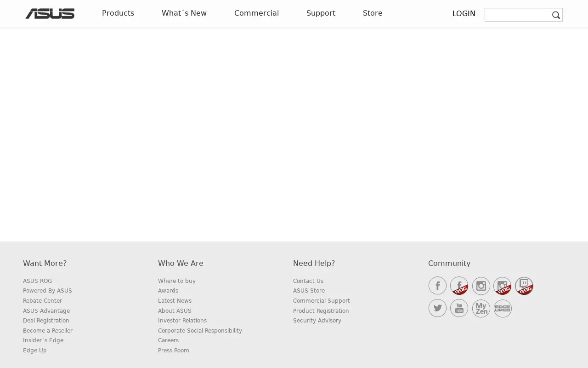Open the YouTube community icon
Viewport: 588px width, 368px height.
(459, 308)
